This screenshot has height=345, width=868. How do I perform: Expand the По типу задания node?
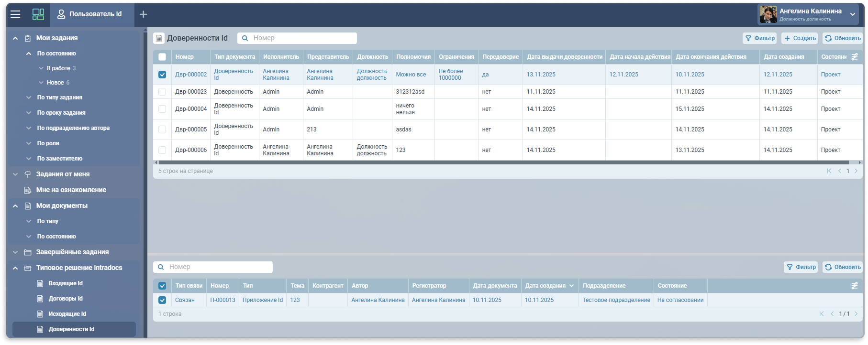click(x=29, y=97)
